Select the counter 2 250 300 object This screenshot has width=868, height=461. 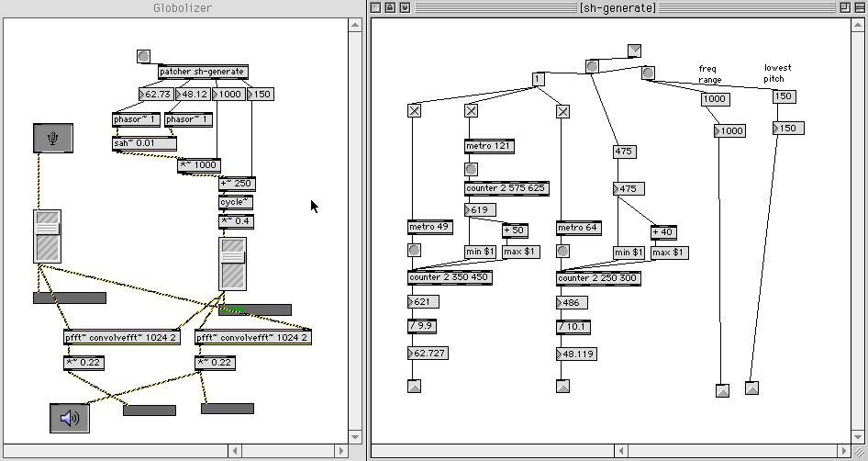(x=598, y=278)
